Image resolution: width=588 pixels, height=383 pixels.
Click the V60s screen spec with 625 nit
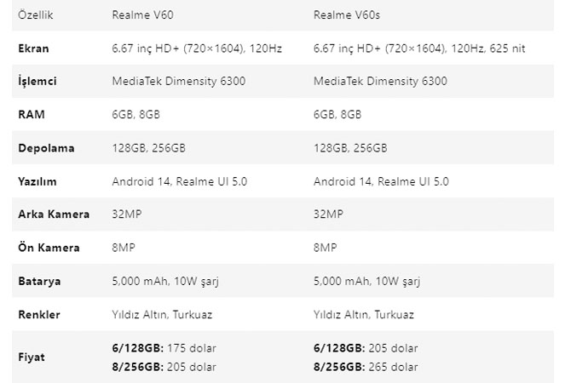419,49
